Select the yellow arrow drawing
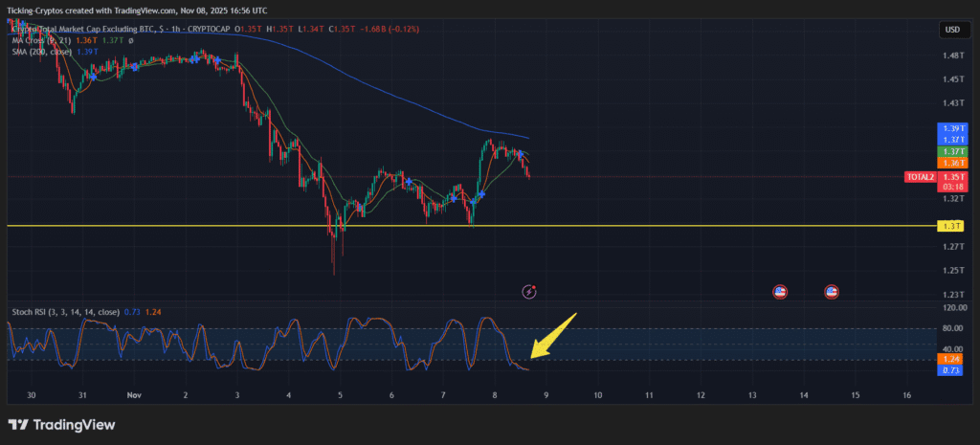 pos(554,336)
